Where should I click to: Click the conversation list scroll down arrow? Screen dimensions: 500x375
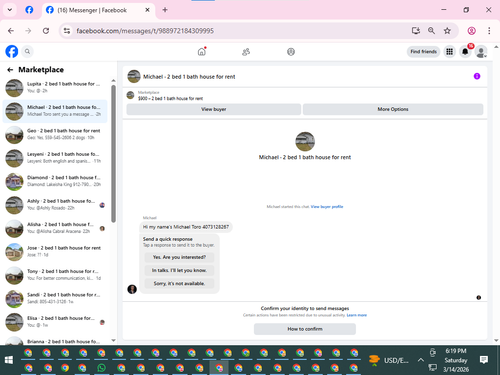coord(113,340)
